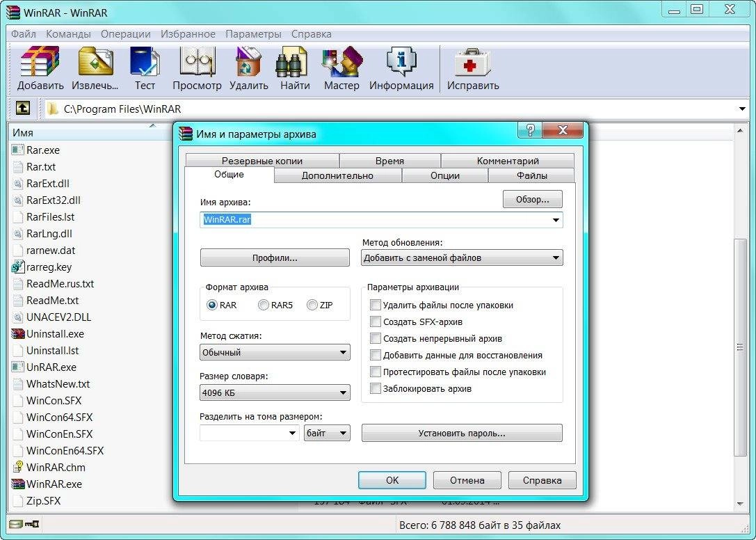756x540 pixels.
Task: Select the WinRAR.exe file icon
Action: click(17, 484)
